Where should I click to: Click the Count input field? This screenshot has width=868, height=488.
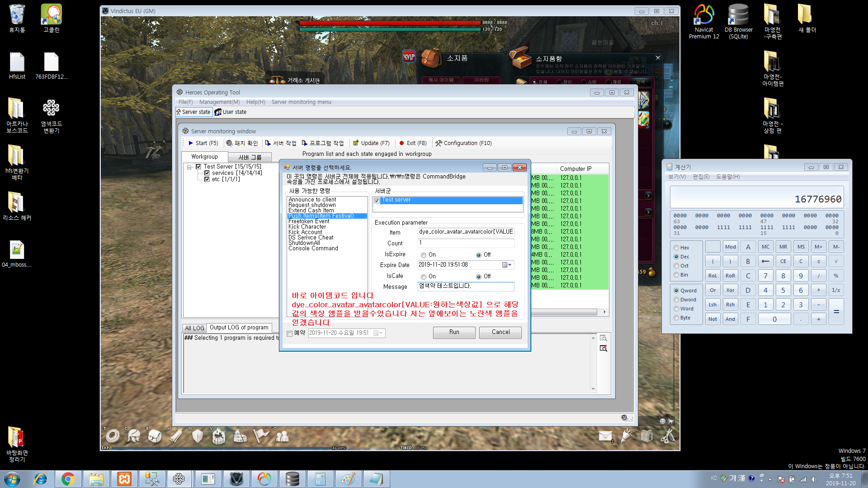point(466,243)
